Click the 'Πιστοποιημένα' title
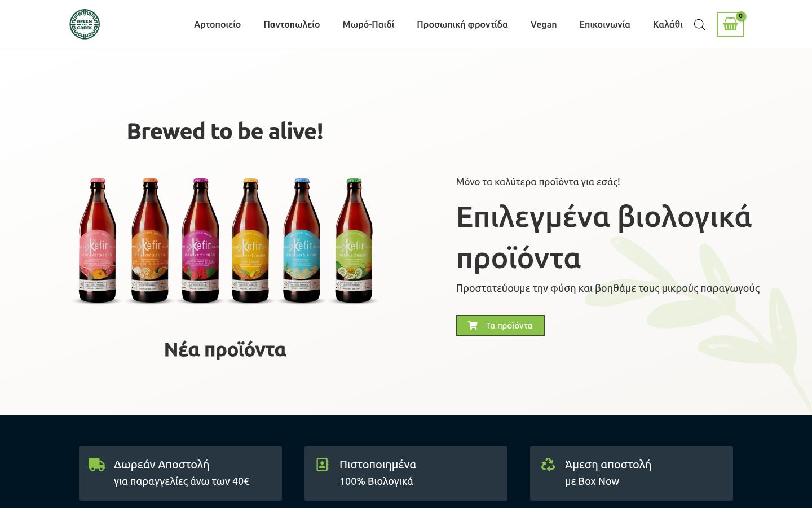This screenshot has width=812, height=508. point(378,465)
